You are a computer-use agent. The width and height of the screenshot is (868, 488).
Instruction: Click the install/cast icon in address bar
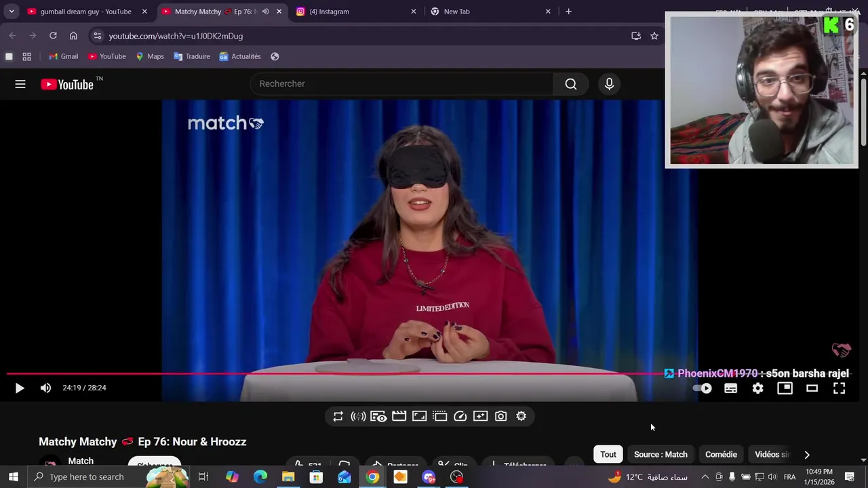pos(636,36)
